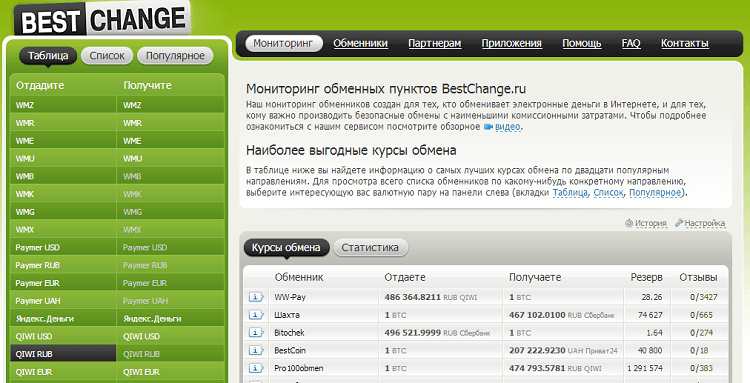Select QIWI EUR in the Получите column
This screenshot has height=383, width=750.
[171, 372]
